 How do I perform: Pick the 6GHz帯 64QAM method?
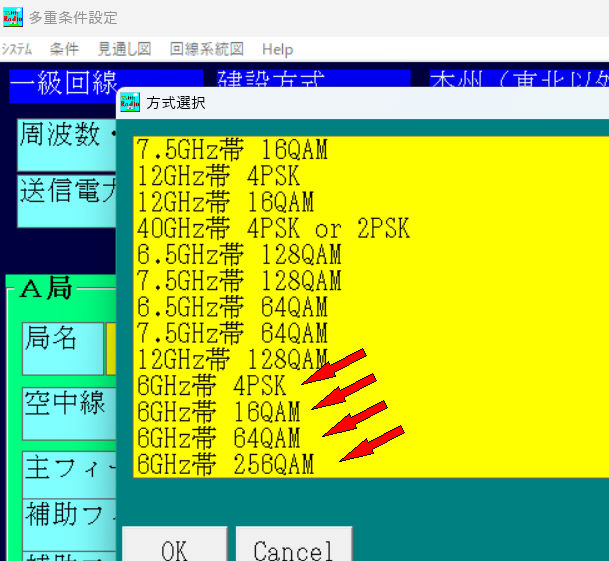point(218,437)
